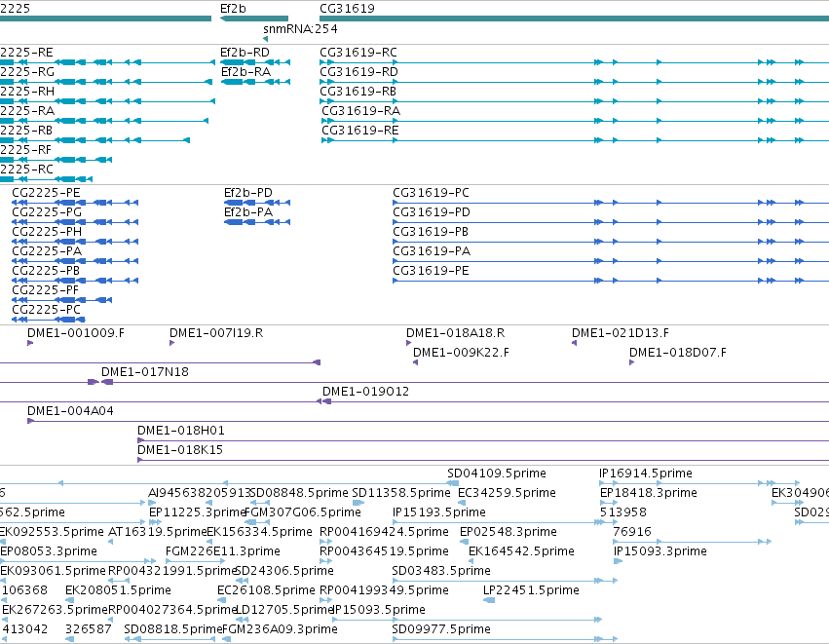The image size is (829, 644).
Task: Click the CG2225-PF protein label
Action: tap(45, 290)
